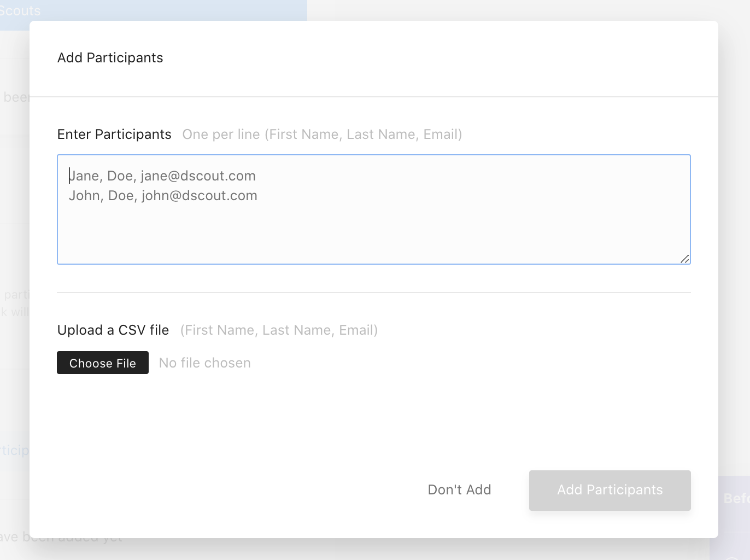Click the divider line above Upload a CSV

(373, 293)
